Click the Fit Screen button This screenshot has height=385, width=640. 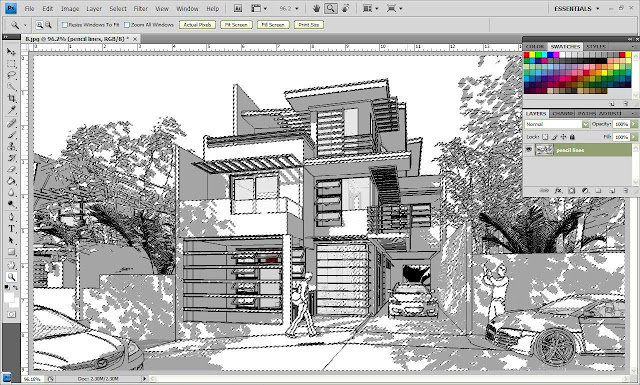tap(236, 25)
